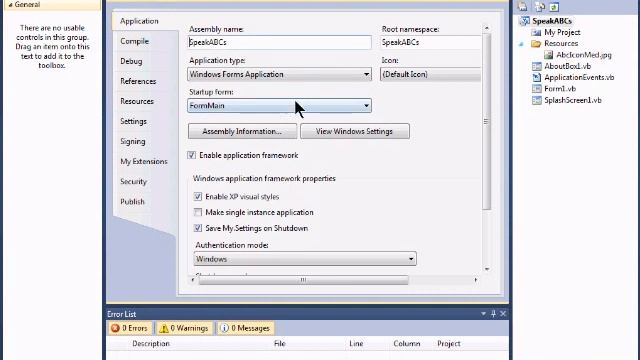
Task: Click the Refresh icon in Solution Explorer
Action: 554,7
